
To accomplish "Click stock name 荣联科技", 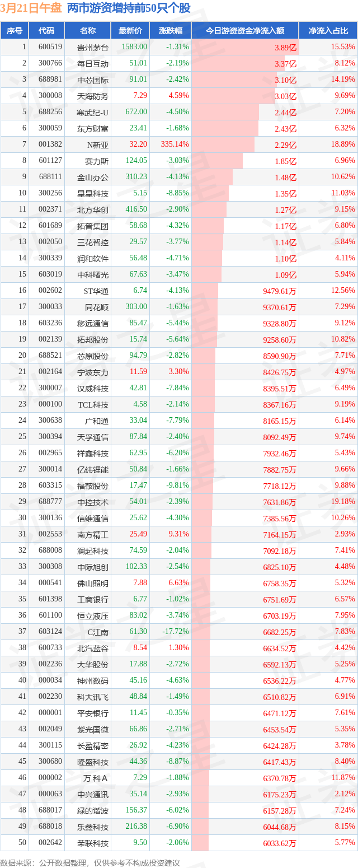I will pyautogui.click(x=93, y=843).
